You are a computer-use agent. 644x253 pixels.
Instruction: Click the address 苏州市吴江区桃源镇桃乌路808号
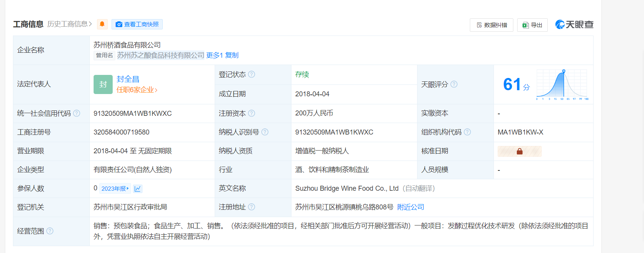point(344,207)
